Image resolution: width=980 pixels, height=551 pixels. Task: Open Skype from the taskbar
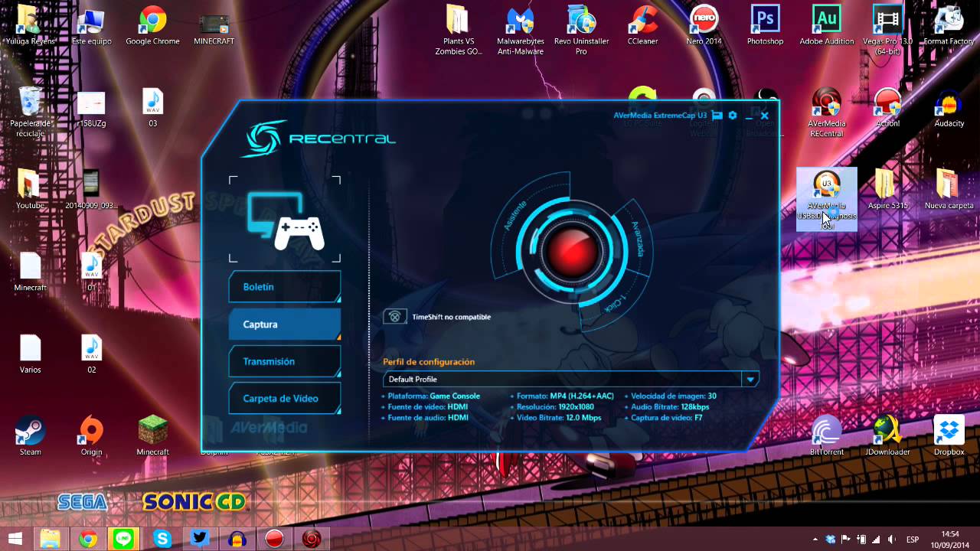162,539
